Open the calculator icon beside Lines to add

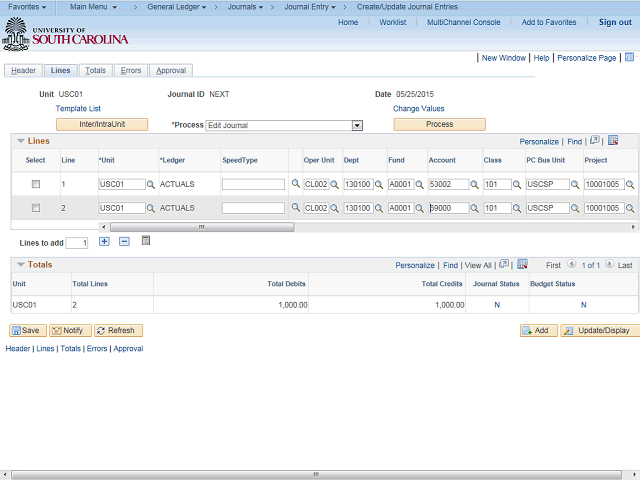146,241
